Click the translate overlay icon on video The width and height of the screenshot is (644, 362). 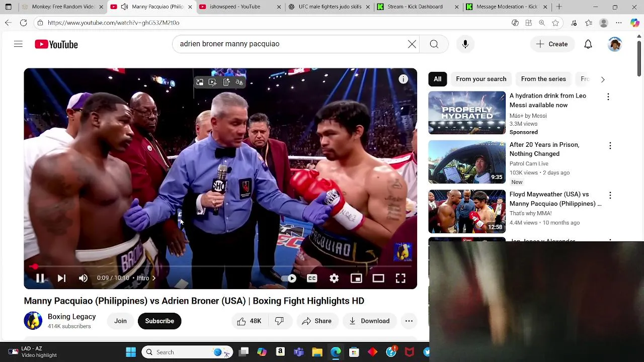click(x=239, y=82)
